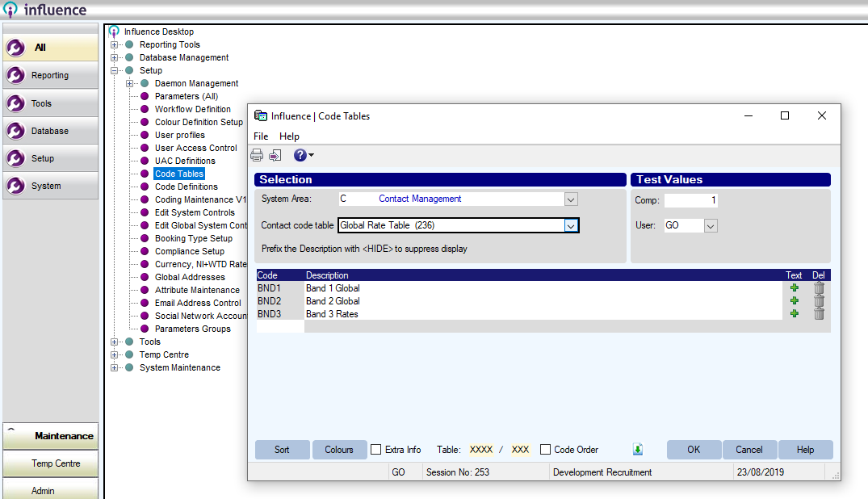The width and height of the screenshot is (868, 499).
Task: Expand the Temp Centre tree node
Action: pyautogui.click(x=114, y=354)
